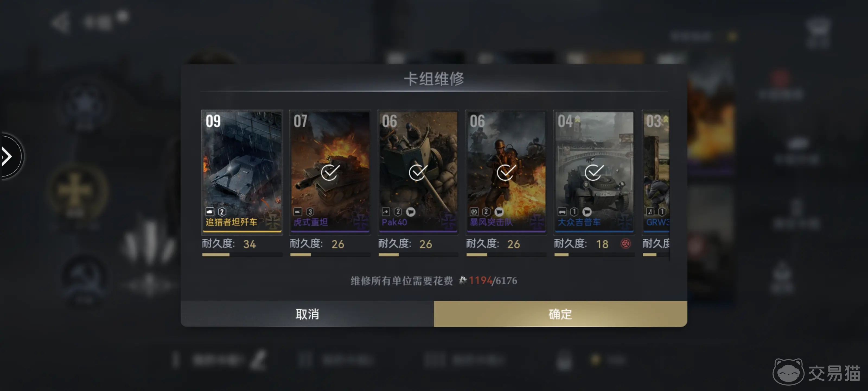
Task: Uncheck the 暴风突击队 card selection
Action: coord(506,172)
